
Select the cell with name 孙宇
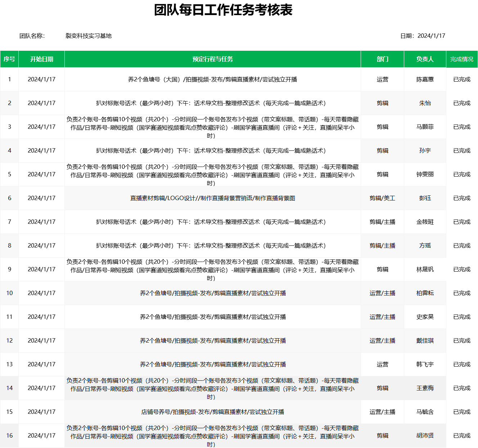425,150
